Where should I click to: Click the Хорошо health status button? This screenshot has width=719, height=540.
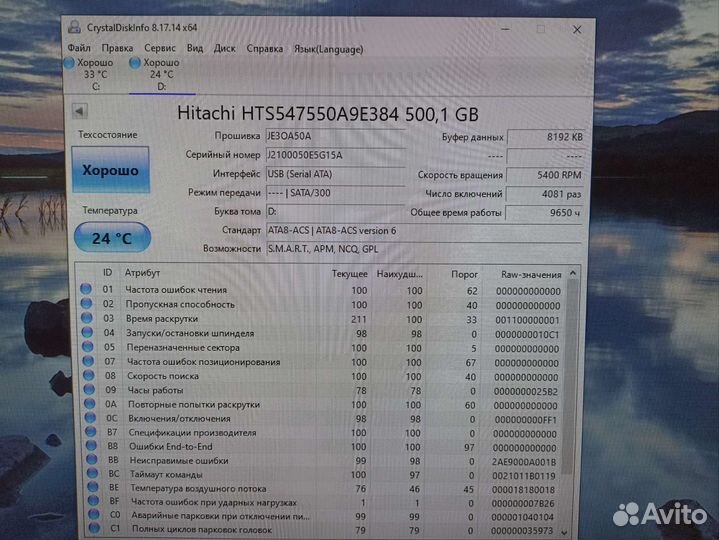(x=110, y=171)
